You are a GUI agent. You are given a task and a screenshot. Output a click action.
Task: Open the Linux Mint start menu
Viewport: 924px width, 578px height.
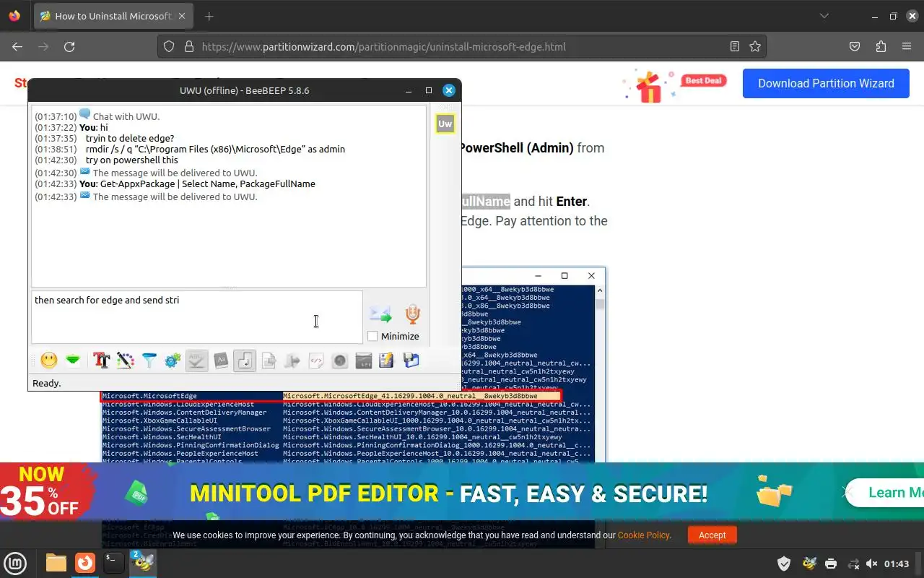16,562
